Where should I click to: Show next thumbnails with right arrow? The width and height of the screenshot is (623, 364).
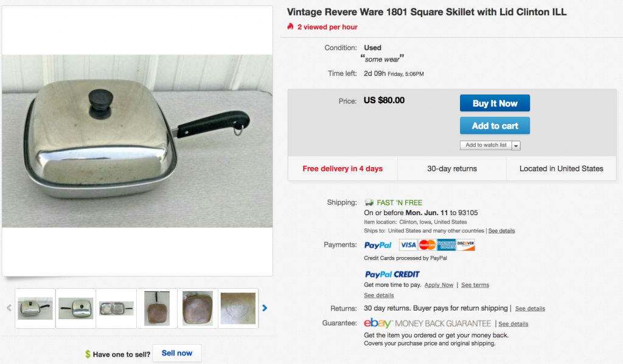pos(265,308)
